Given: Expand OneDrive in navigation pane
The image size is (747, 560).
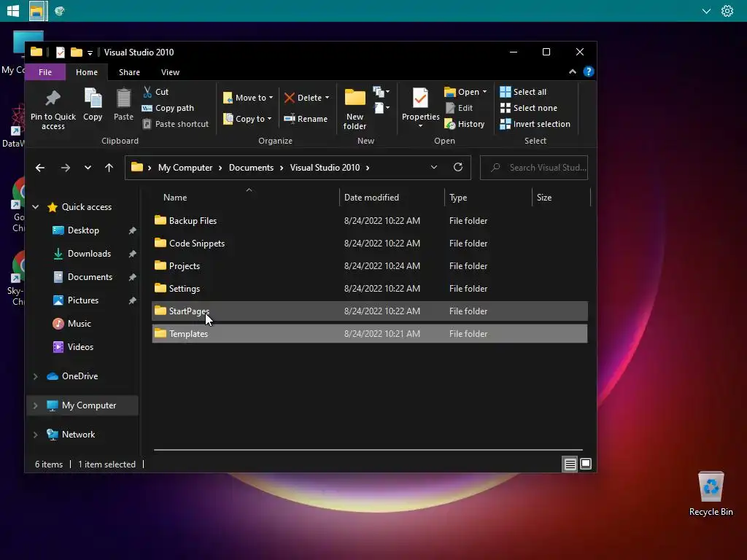Looking at the screenshot, I should tap(35, 376).
